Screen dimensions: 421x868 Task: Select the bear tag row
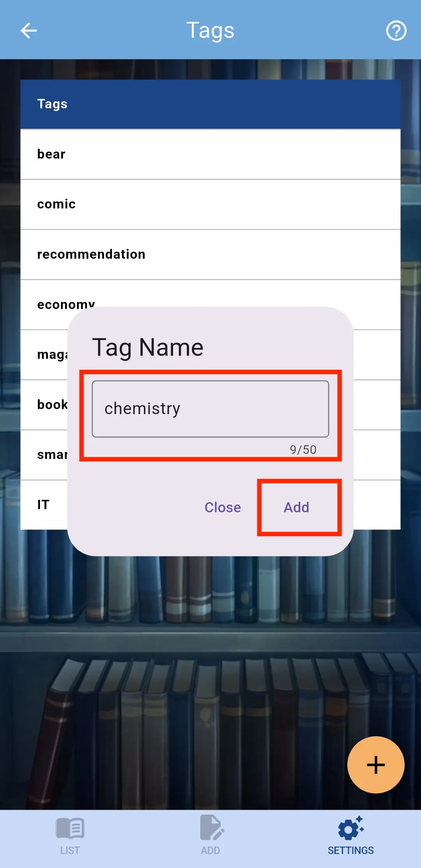pos(210,154)
